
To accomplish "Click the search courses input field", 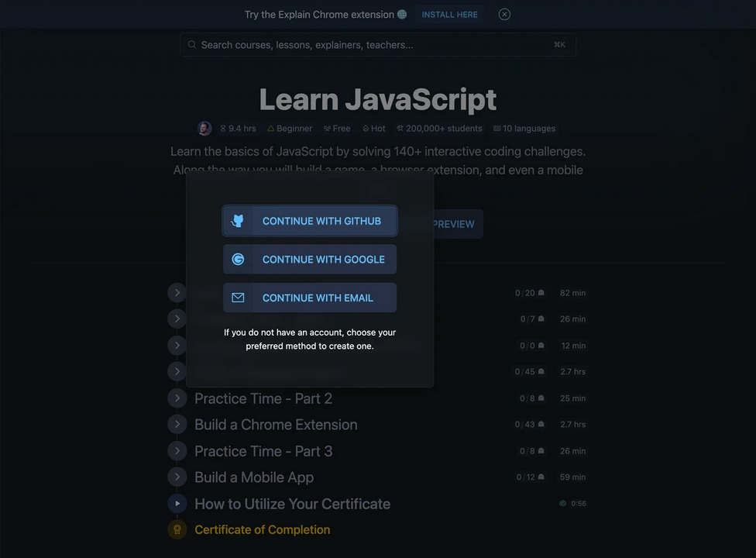I will pos(377,45).
